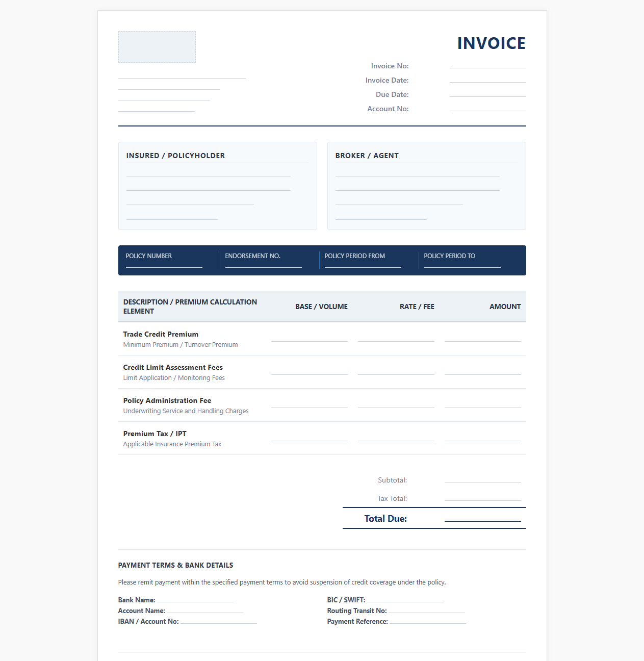
Task: Select the blank line beside Invoice Date:
Action: [x=488, y=80]
